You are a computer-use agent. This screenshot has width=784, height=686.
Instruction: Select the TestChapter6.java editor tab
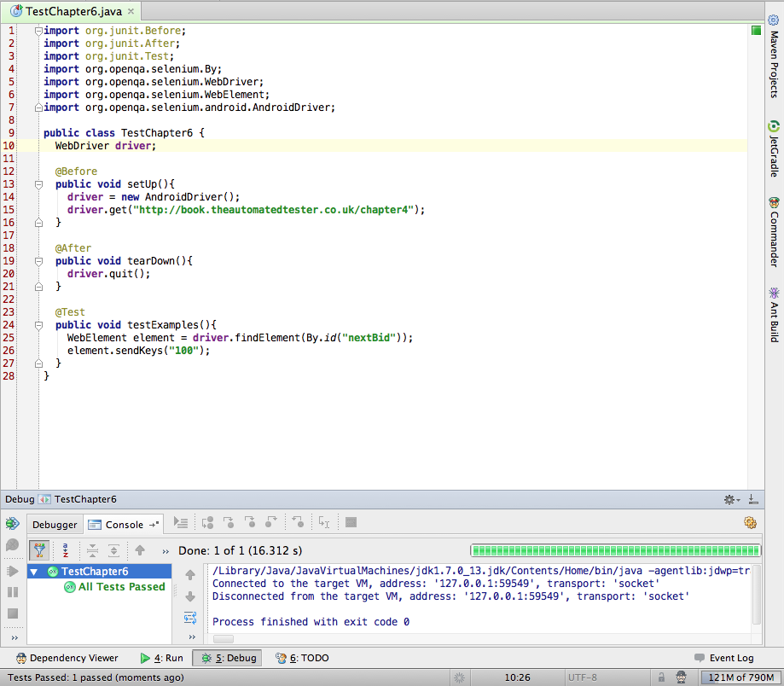[72, 12]
